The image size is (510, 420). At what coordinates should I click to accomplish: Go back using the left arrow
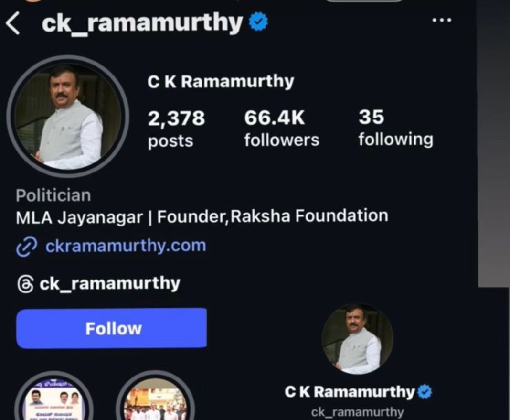coord(13,23)
